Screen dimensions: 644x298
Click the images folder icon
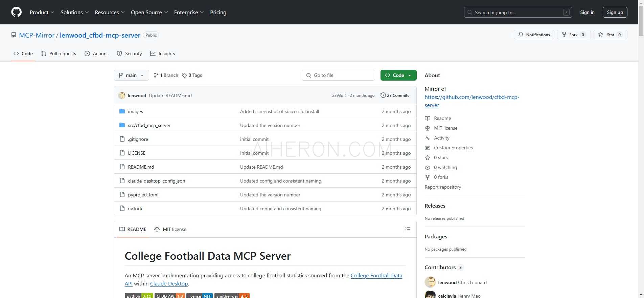coord(122,111)
